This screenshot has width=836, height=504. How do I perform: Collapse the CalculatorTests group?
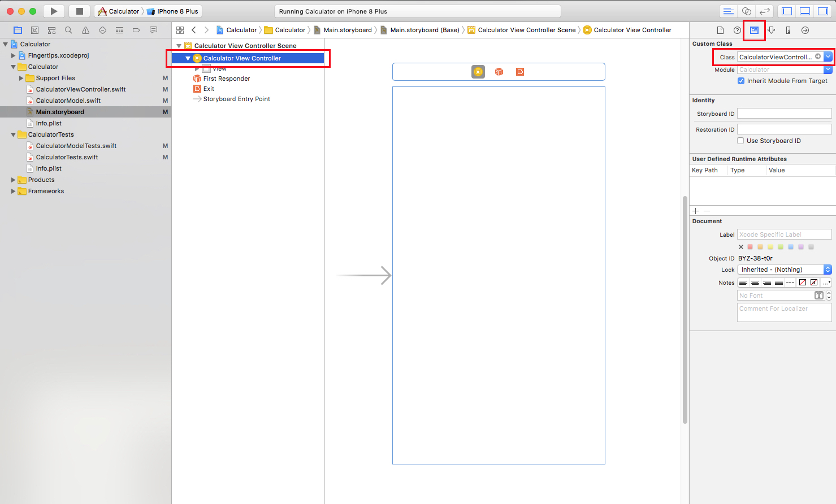[13, 134]
